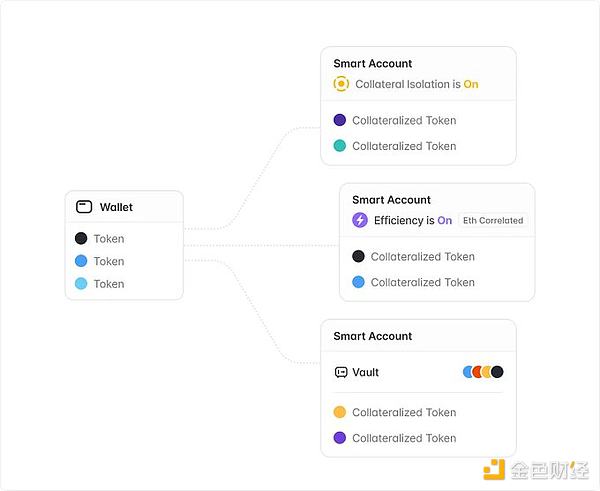Open the Vault token icons stack
The width and height of the screenshot is (600, 491).
pyautogui.click(x=483, y=372)
